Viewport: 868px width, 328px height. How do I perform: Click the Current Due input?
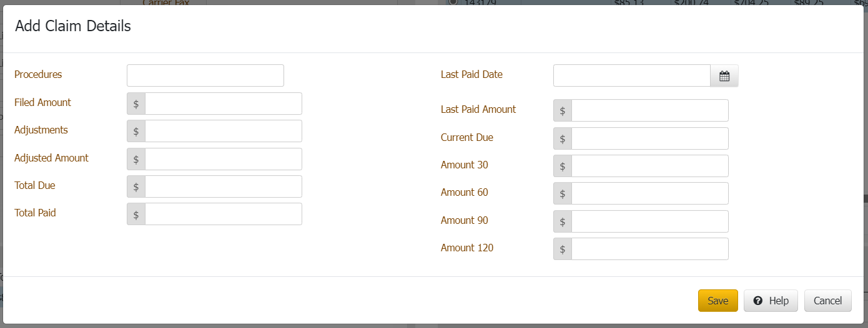click(649, 138)
